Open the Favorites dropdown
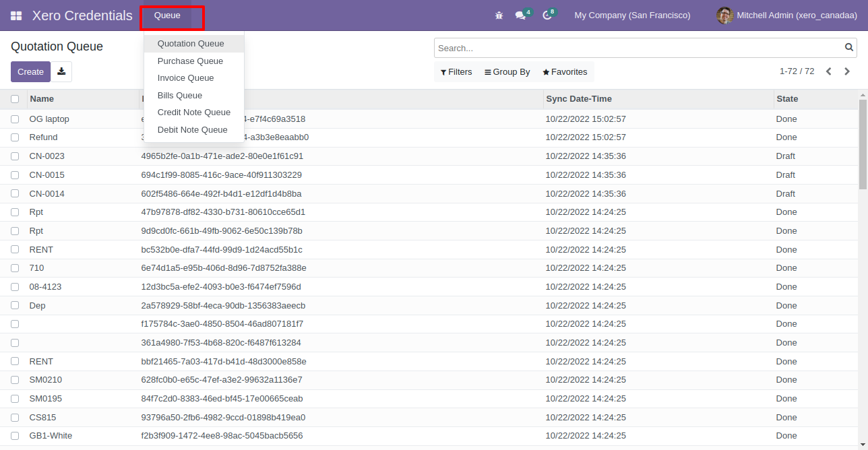Image resolution: width=868 pixels, height=450 pixels. tap(565, 72)
